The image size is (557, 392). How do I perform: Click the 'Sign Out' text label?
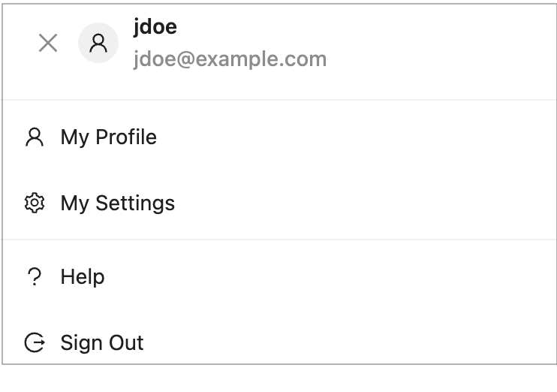[x=102, y=343]
